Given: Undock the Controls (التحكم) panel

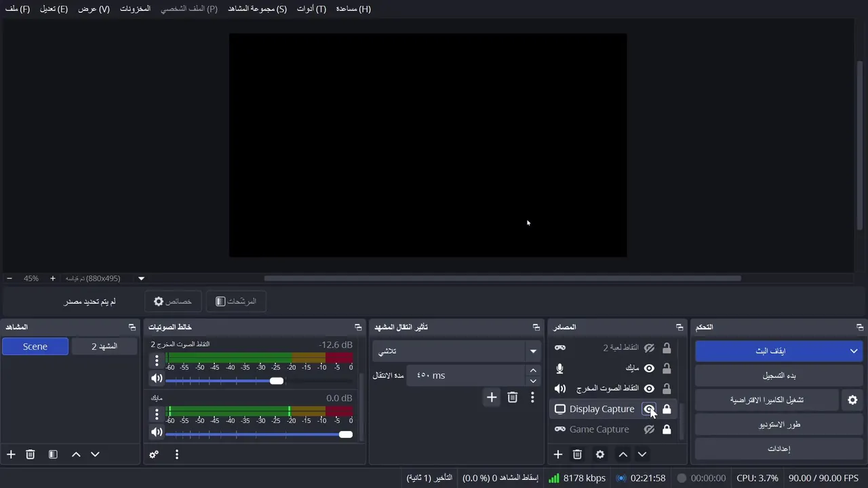Looking at the screenshot, I should point(860,327).
